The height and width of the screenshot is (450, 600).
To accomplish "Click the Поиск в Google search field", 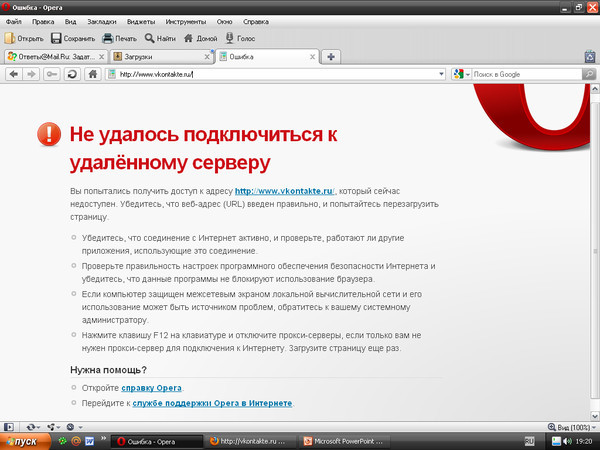I will click(527, 74).
